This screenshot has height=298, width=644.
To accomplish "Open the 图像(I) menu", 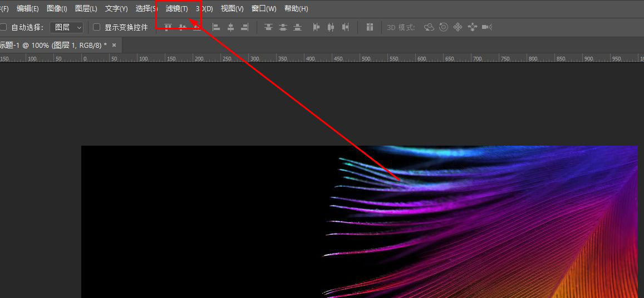I will point(57,9).
